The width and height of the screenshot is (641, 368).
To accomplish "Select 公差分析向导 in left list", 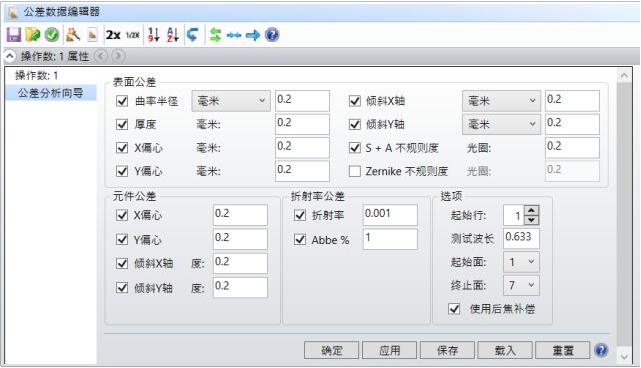I will point(51,93).
